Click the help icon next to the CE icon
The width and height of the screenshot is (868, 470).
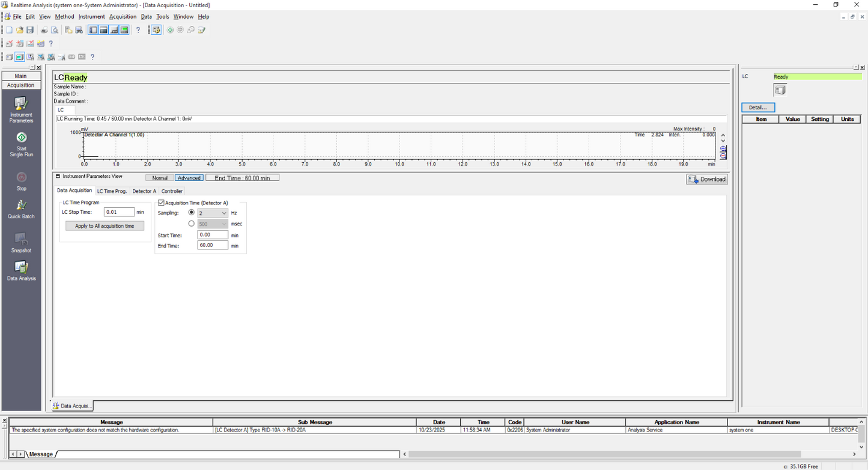tap(93, 57)
